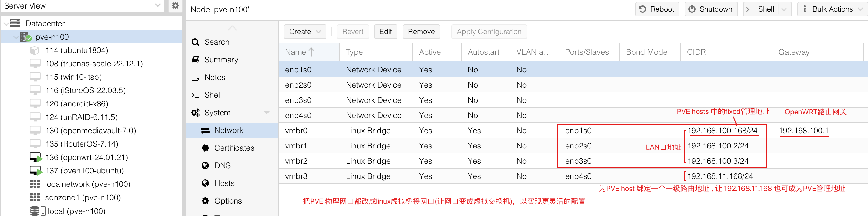Click the magnifier icon next to Search

196,42
